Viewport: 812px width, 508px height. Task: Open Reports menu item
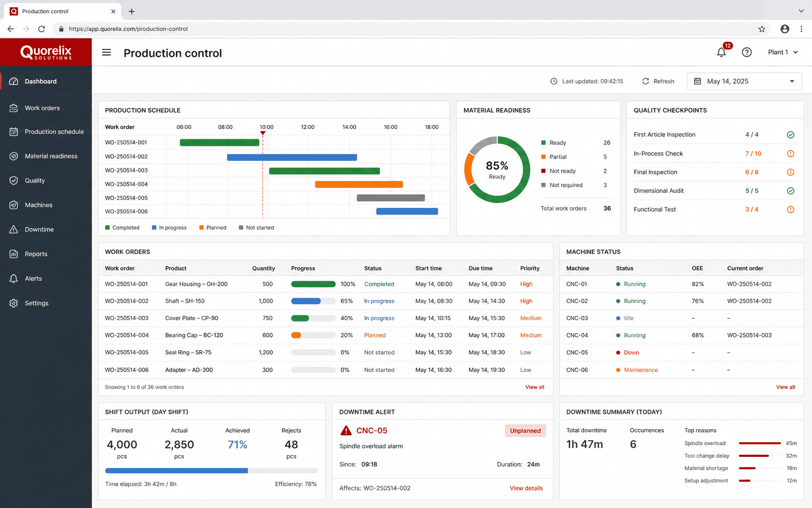tap(46, 254)
